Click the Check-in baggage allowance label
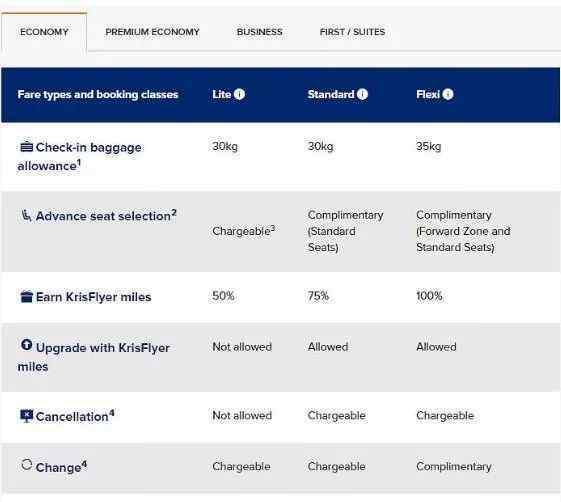 (79, 157)
